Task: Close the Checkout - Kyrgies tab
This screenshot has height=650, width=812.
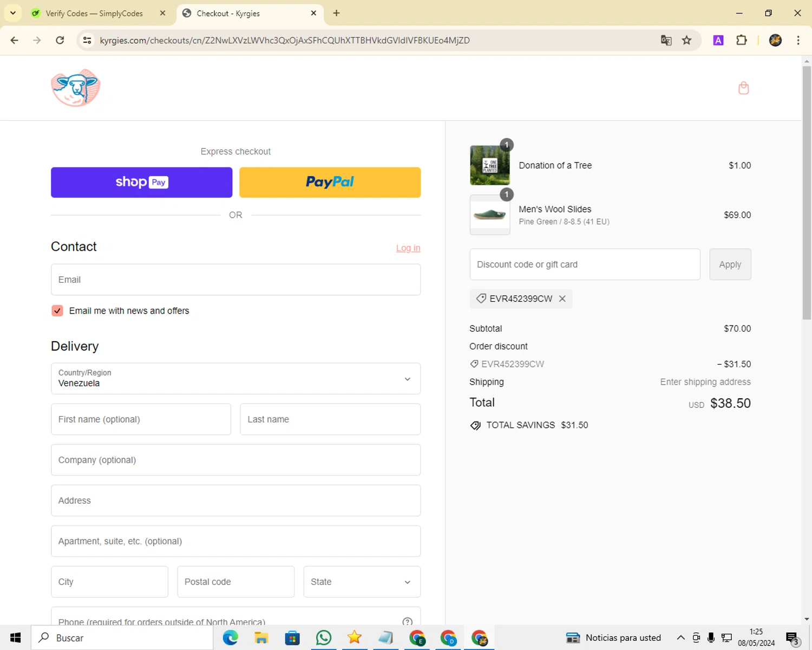Action: (x=313, y=13)
